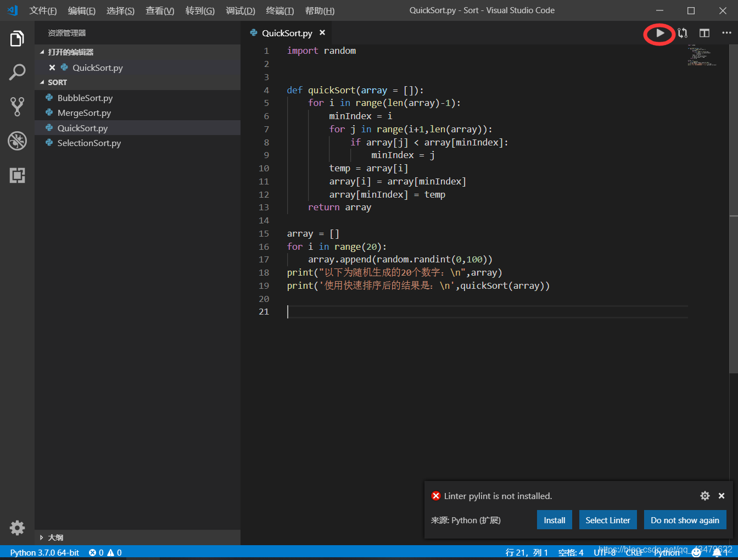Viewport: 738px width, 560px height.
Task: Open the Extensions view
Action: coord(17,176)
